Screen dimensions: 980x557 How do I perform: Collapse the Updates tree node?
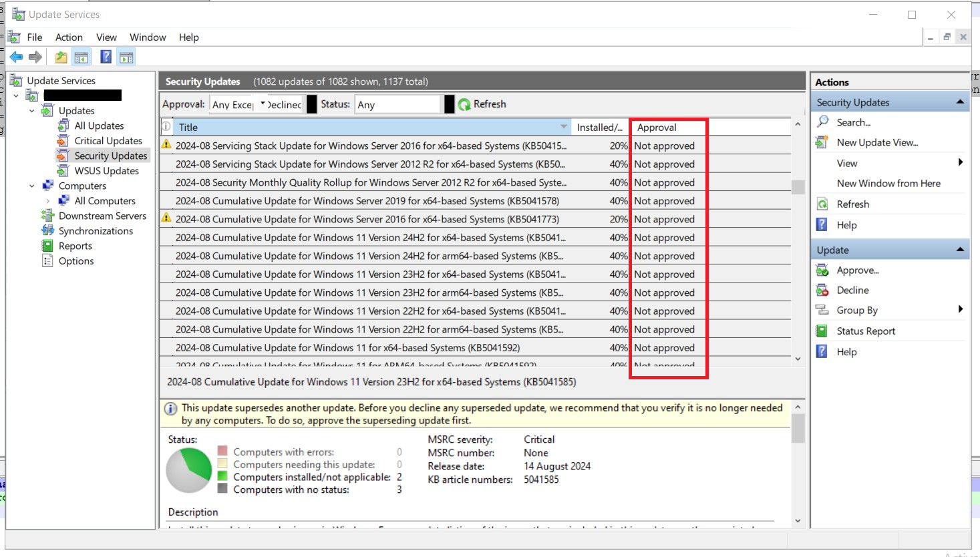32,111
